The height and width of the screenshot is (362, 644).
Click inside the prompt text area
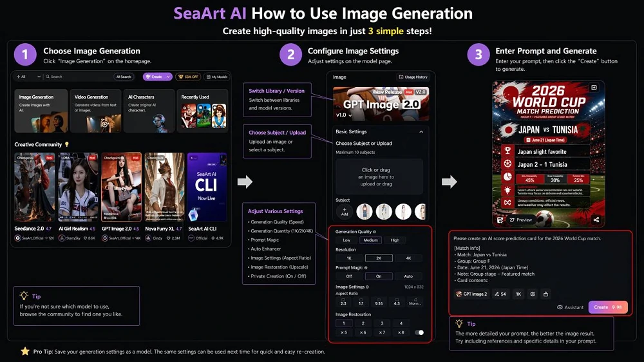[540, 260]
